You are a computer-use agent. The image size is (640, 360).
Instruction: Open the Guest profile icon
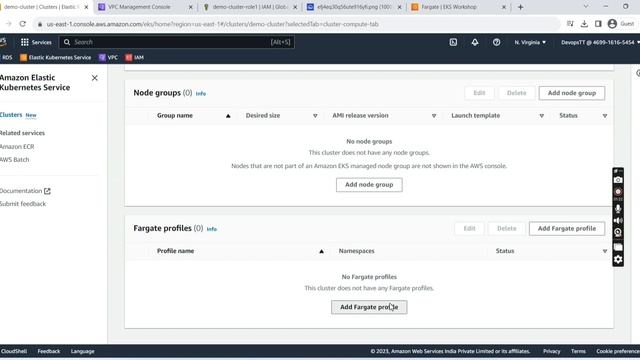coord(612,24)
